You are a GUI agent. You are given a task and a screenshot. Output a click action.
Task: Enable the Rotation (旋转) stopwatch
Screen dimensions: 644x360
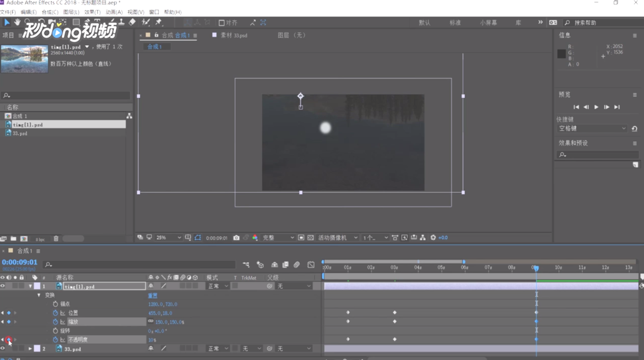(55, 331)
